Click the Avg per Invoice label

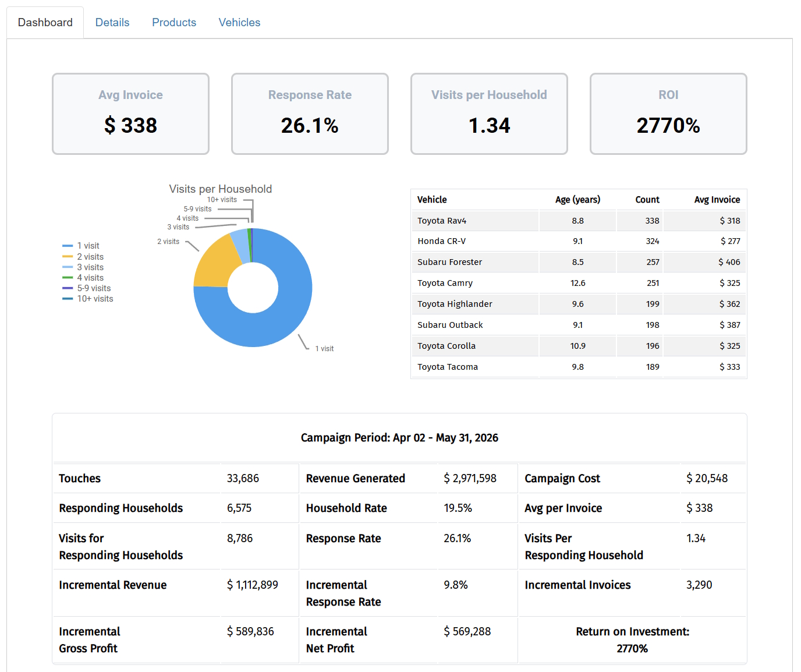[563, 508]
